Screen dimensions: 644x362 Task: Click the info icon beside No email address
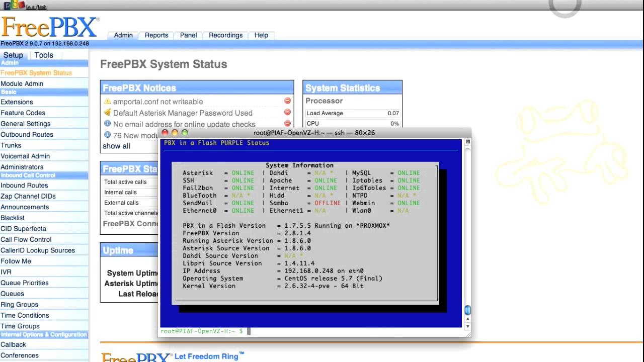[x=107, y=123]
